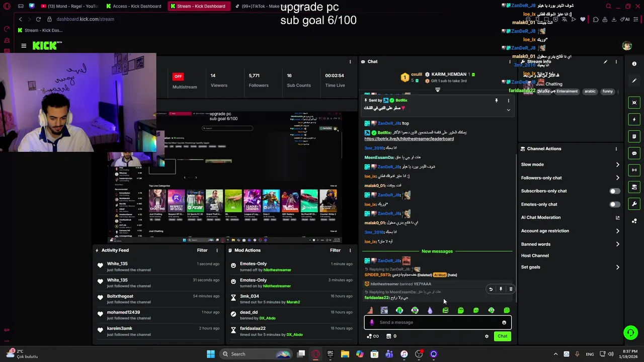The width and height of the screenshot is (644, 362).
Task: Reload the page in the browser
Action: pyautogui.click(x=38, y=19)
